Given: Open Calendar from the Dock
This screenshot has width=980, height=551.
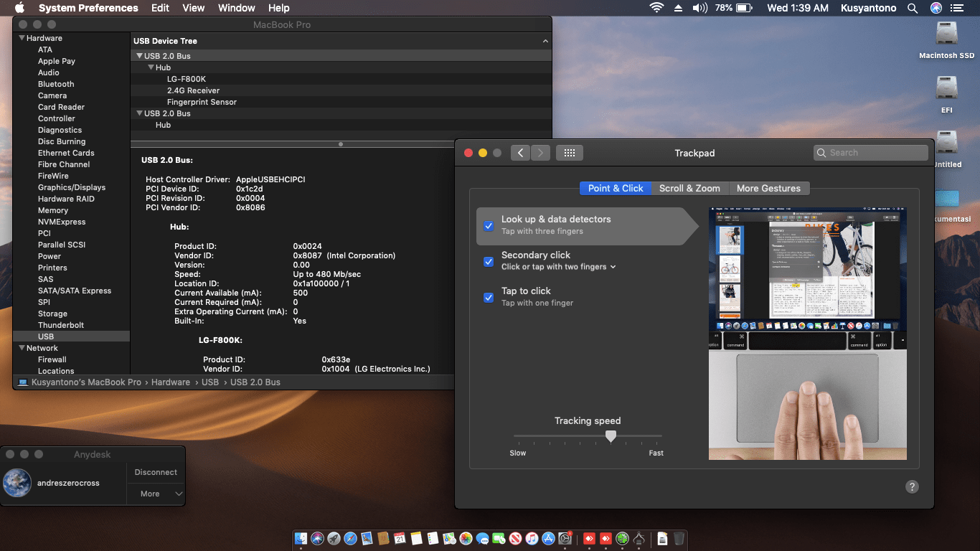Looking at the screenshot, I should click(x=400, y=539).
